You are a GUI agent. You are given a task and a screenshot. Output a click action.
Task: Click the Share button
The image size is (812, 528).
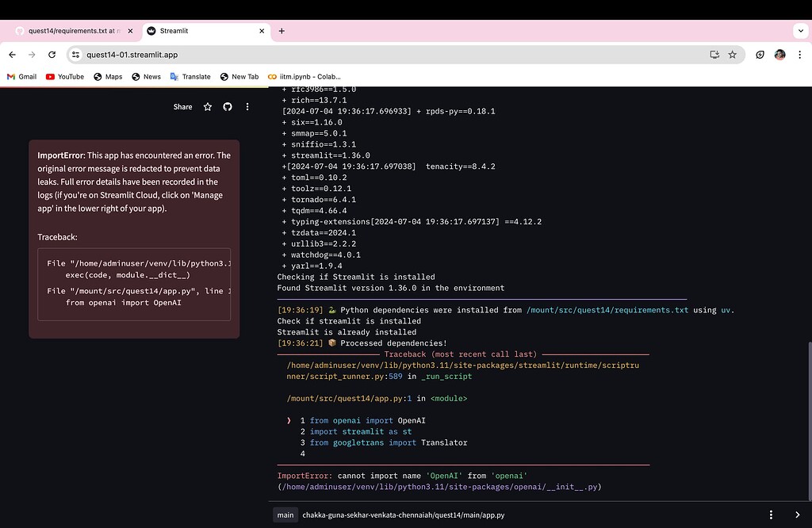tap(182, 106)
